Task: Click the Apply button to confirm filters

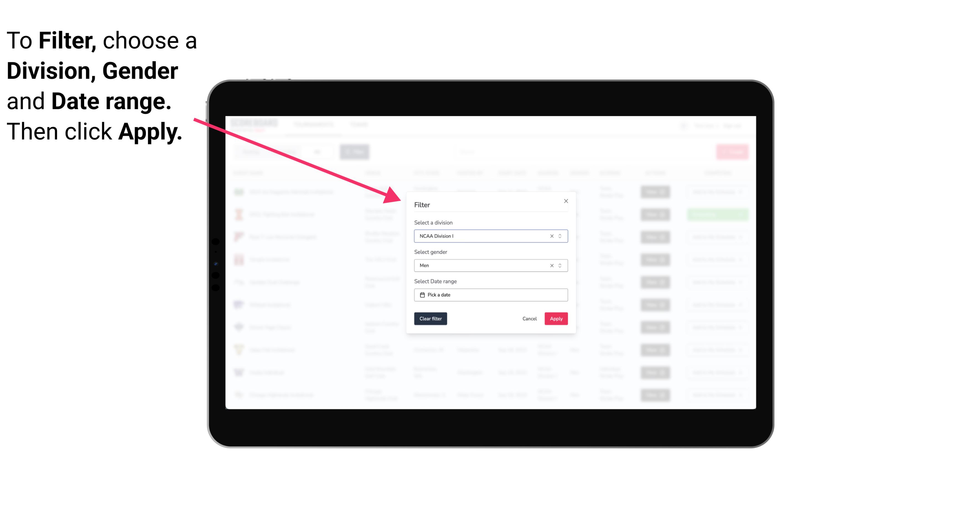Action: click(x=556, y=319)
